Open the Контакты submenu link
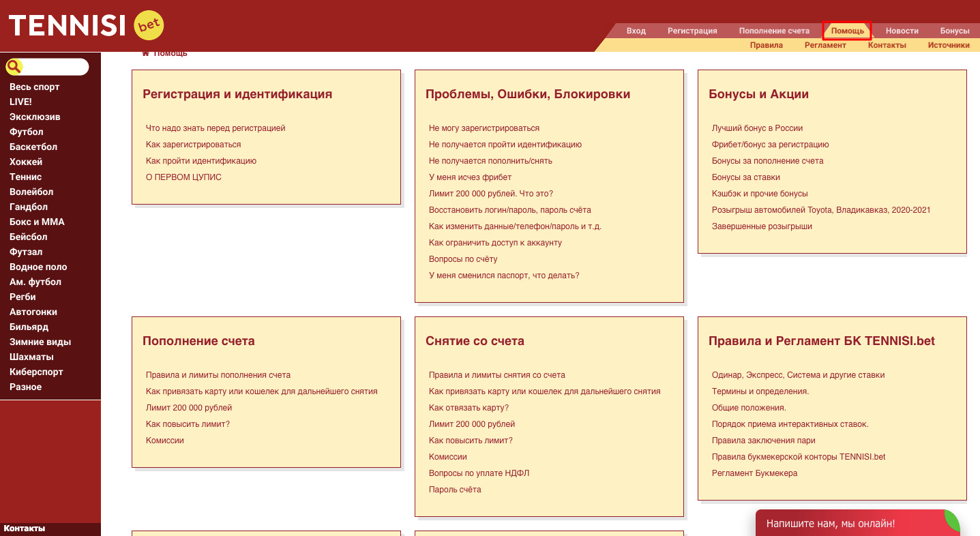 click(x=887, y=45)
